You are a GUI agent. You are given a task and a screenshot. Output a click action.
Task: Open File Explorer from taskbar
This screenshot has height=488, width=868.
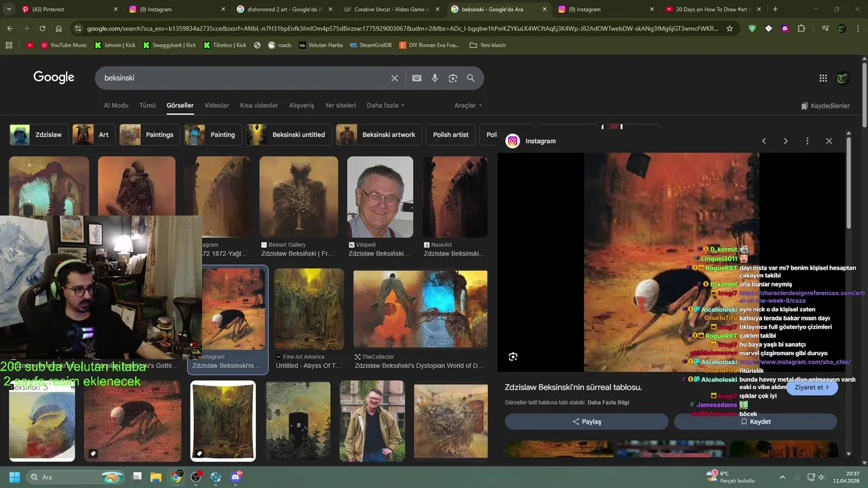[x=155, y=477]
